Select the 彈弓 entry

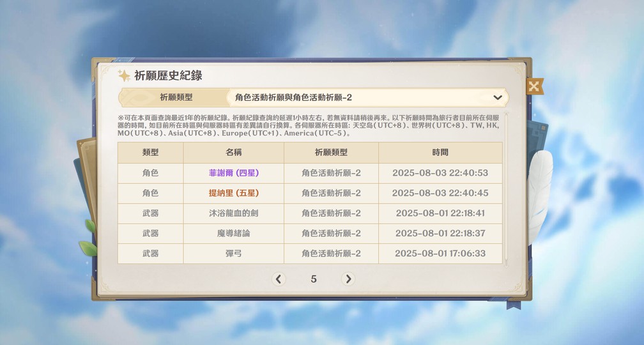pos(234,254)
